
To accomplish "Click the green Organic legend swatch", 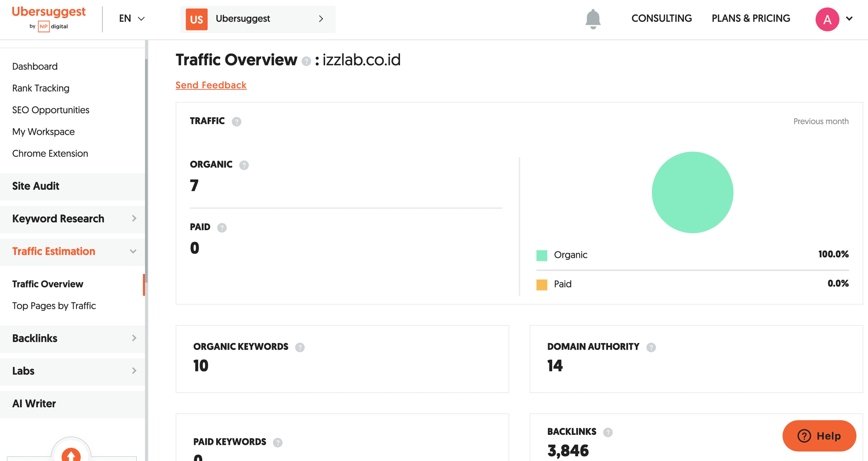I will click(541, 255).
